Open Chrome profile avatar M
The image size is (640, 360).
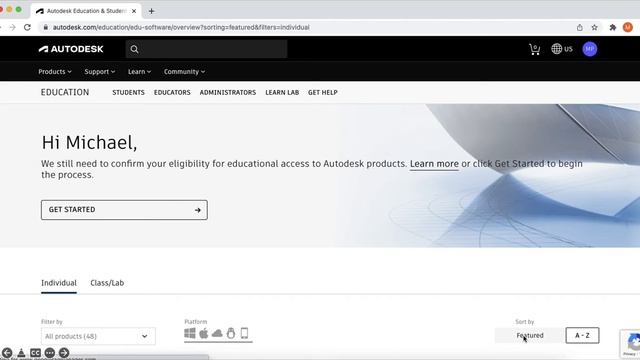pyautogui.click(x=628, y=27)
